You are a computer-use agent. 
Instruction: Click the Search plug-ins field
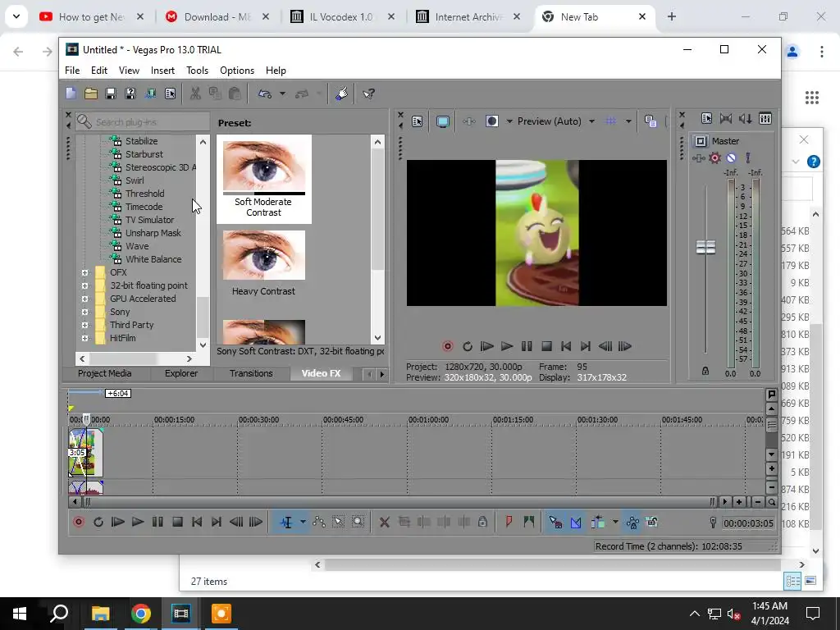coord(143,122)
